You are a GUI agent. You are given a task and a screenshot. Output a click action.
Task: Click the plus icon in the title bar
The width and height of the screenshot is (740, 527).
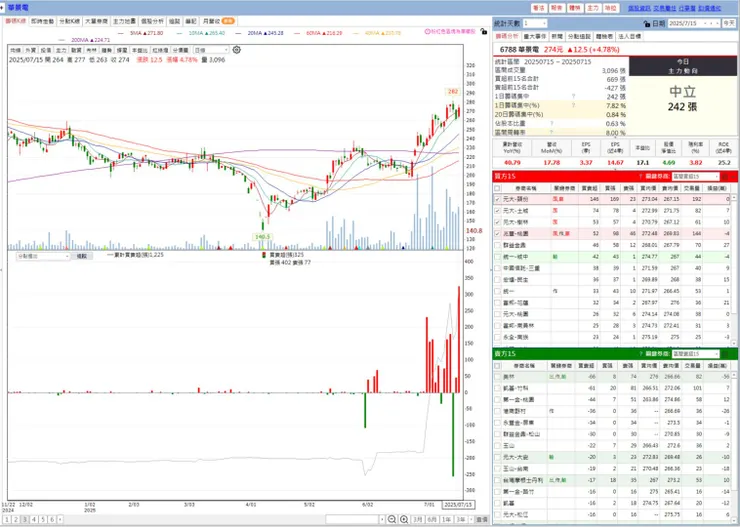2,8
